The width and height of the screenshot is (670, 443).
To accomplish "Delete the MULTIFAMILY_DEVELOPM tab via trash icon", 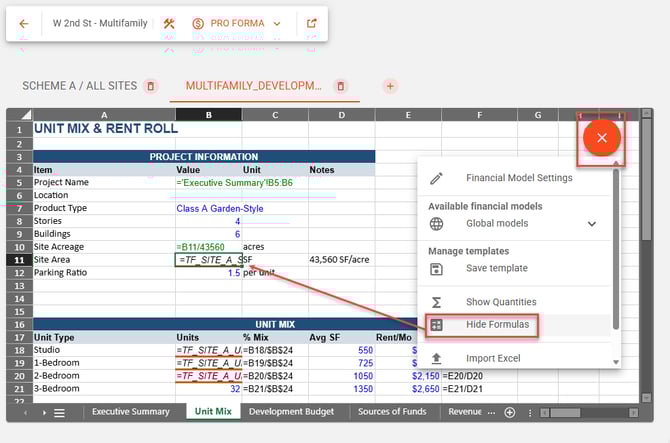I will (341, 87).
